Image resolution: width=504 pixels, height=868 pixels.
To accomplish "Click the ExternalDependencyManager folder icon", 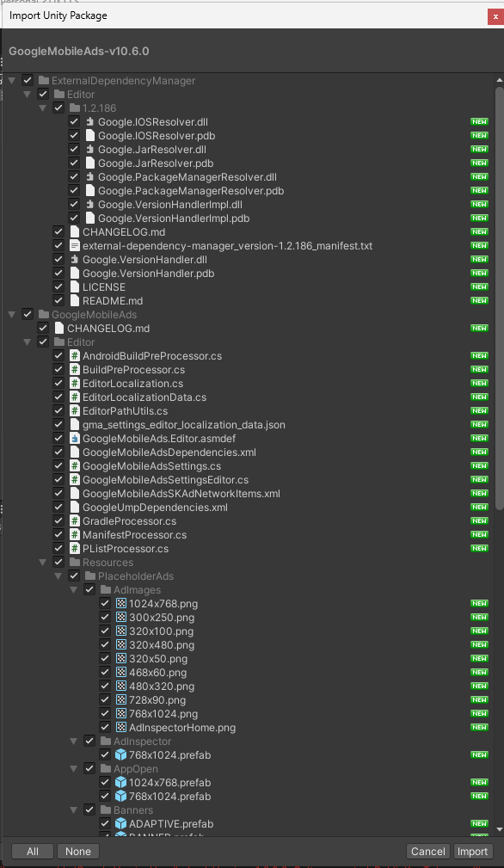I will coord(44,81).
